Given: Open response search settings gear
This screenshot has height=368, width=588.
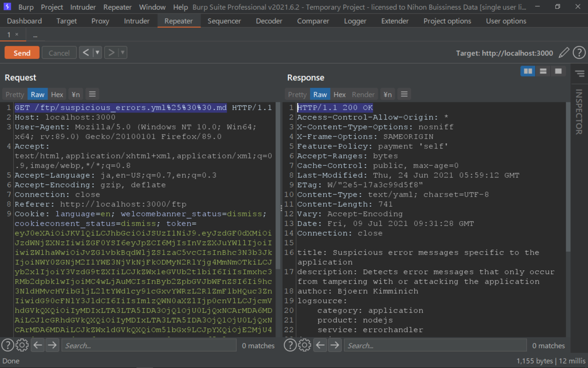Looking at the screenshot, I should pyautogui.click(x=305, y=345).
